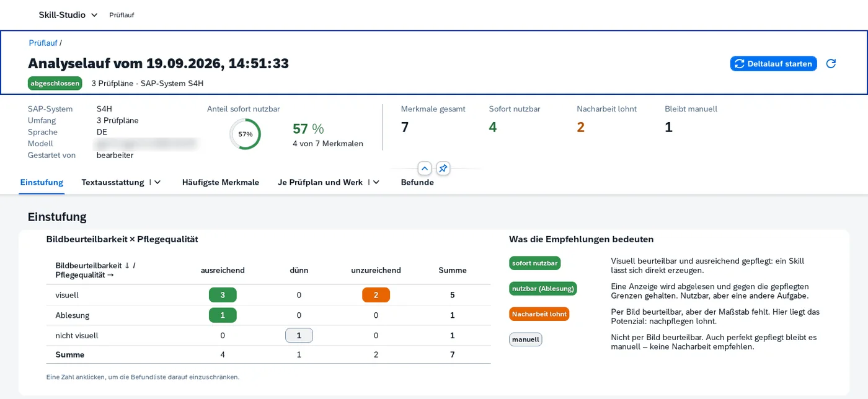
Task: Click the grand total 7 in Summe row
Action: pos(453,355)
